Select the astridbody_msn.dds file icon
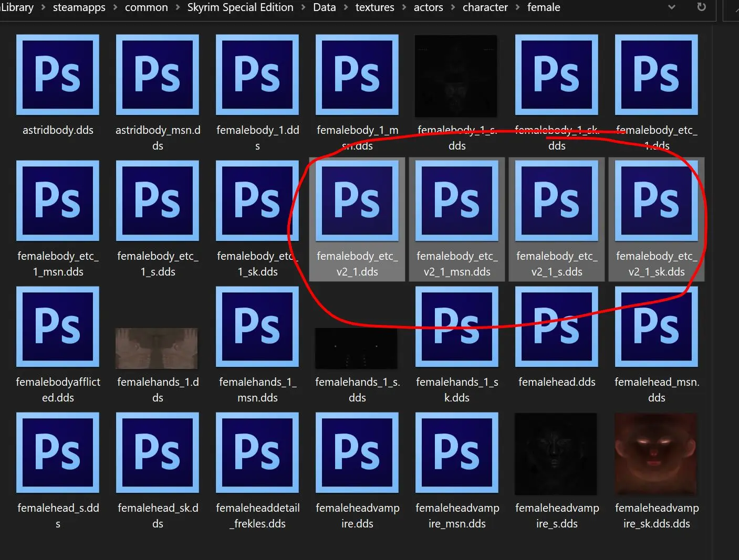Screen dimensions: 739x560 (x=158, y=75)
